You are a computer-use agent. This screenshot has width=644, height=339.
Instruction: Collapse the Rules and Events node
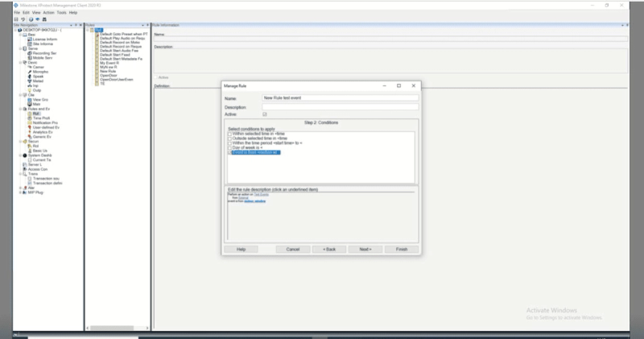20,109
